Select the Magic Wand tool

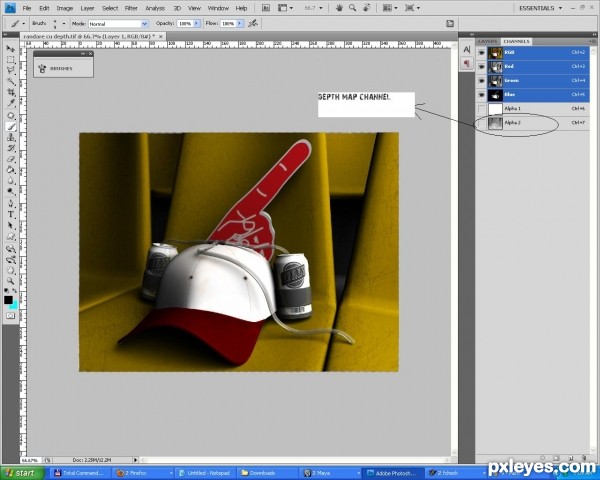coord(11,81)
